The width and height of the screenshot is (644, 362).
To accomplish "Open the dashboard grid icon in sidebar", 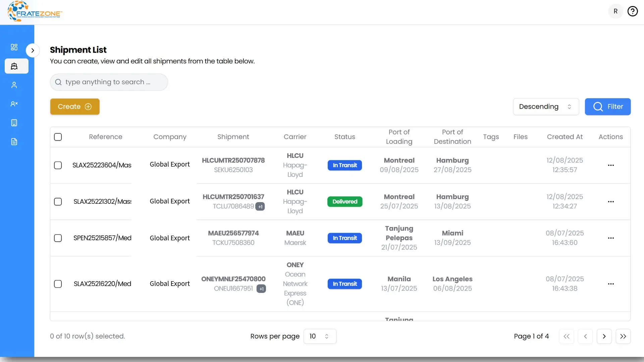I will [x=14, y=47].
